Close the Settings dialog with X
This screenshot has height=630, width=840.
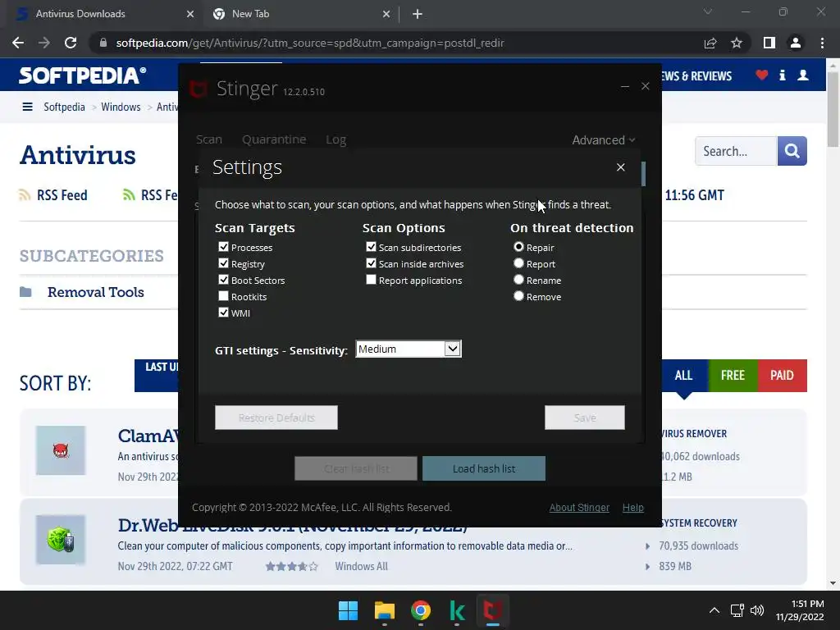[621, 167]
